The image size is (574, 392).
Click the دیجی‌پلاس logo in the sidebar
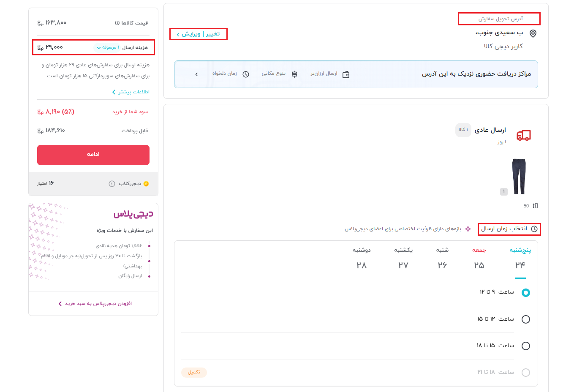tap(133, 215)
